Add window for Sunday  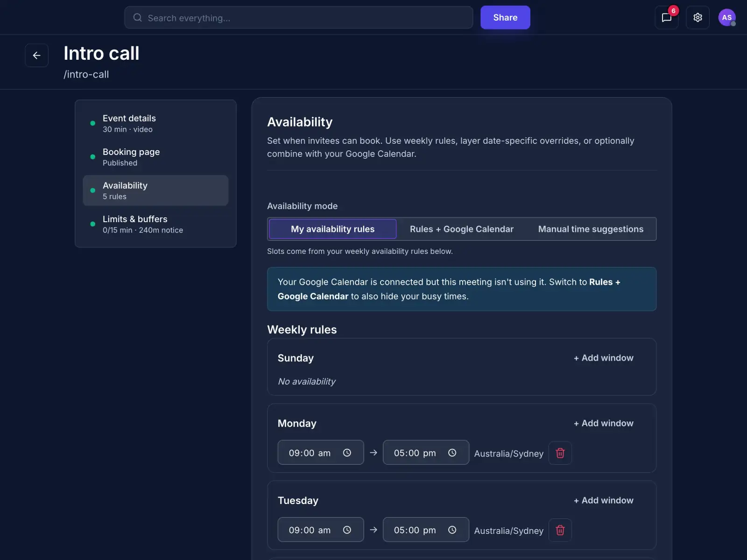point(603,358)
